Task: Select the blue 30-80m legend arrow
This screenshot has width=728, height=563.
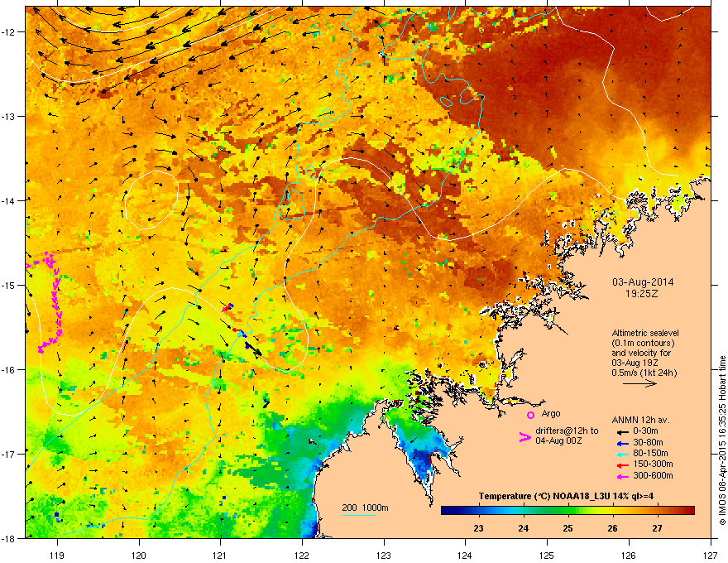Action: tap(623, 443)
